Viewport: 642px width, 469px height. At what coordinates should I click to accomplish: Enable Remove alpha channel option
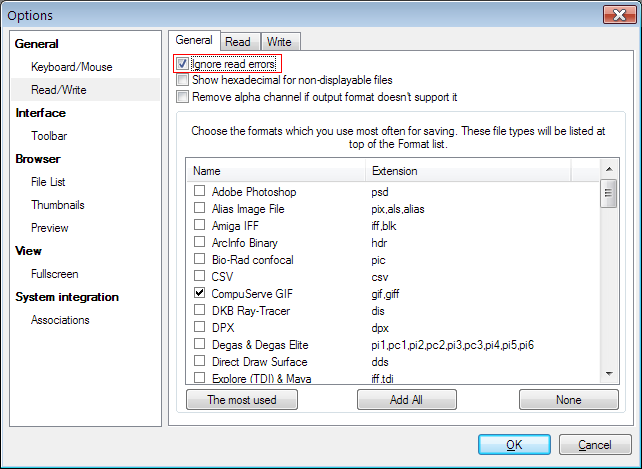point(182,97)
